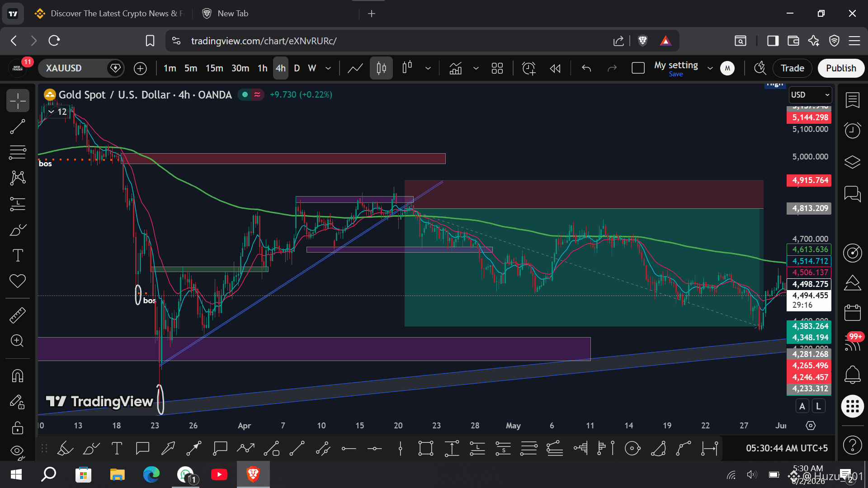Toggle magnet mode for drawings
Screen dimensions: 868x488
18,376
